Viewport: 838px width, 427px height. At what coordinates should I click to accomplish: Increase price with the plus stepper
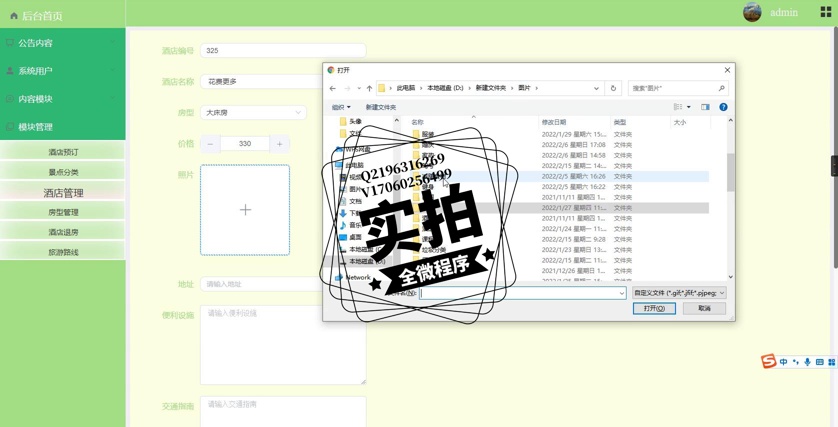click(x=280, y=144)
